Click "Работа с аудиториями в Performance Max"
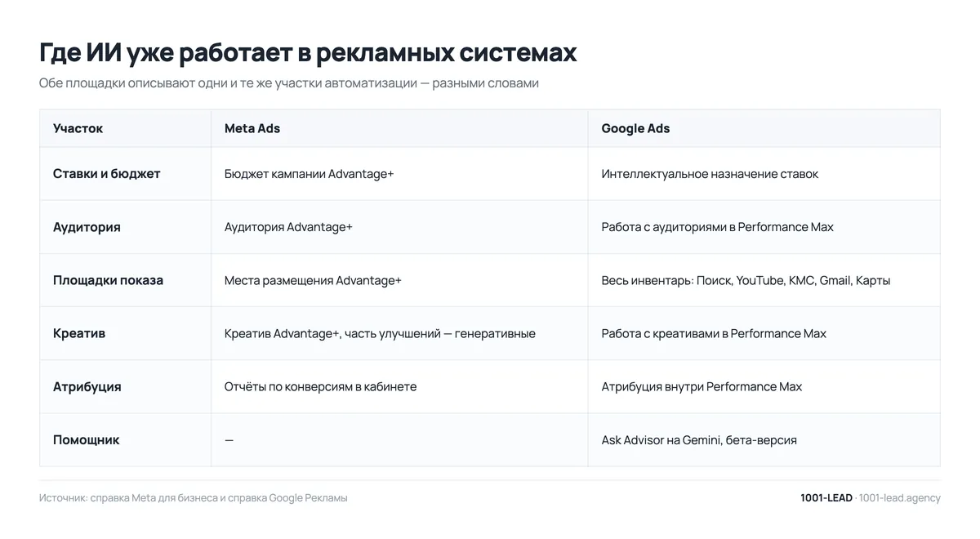Screen dimensions: 980x539 [x=717, y=227]
